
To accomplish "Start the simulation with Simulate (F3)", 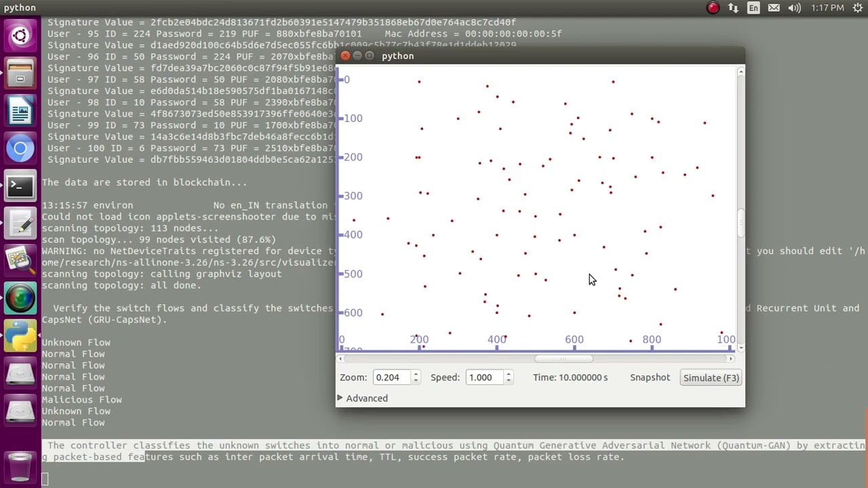I will [x=711, y=378].
